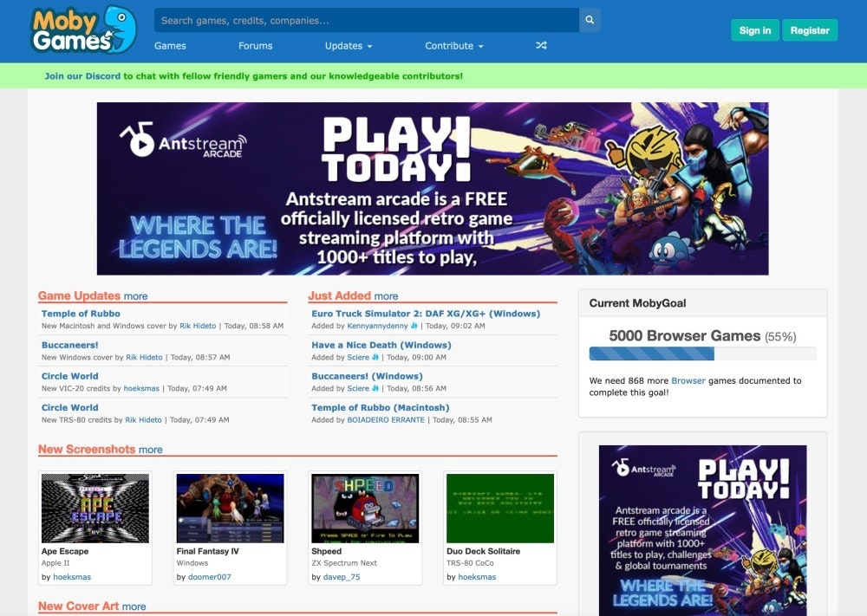
Task: View Kennyannydenny's profile
Action: pyautogui.click(x=378, y=326)
